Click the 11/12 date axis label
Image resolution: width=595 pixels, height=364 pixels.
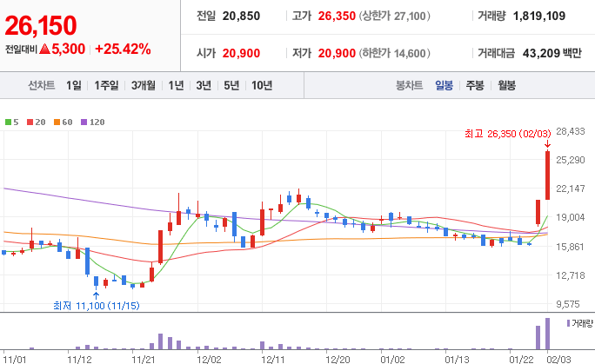(x=79, y=359)
